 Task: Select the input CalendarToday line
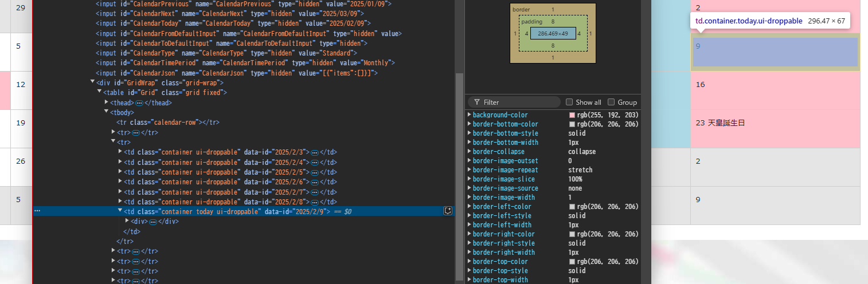233,23
